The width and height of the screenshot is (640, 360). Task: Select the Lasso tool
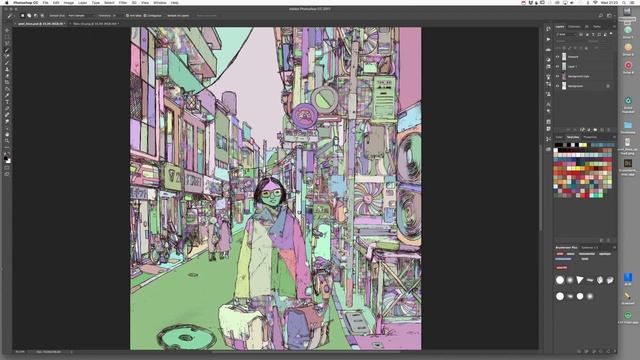(x=7, y=43)
